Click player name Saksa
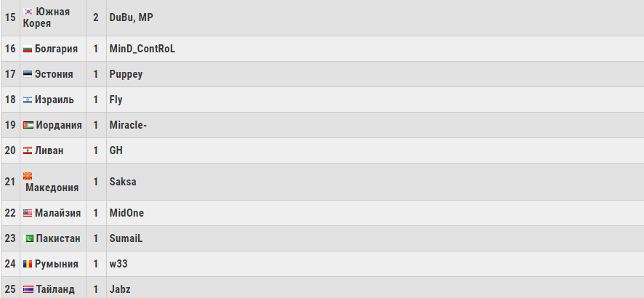Viewport: 644px width, 298px height. click(x=123, y=182)
